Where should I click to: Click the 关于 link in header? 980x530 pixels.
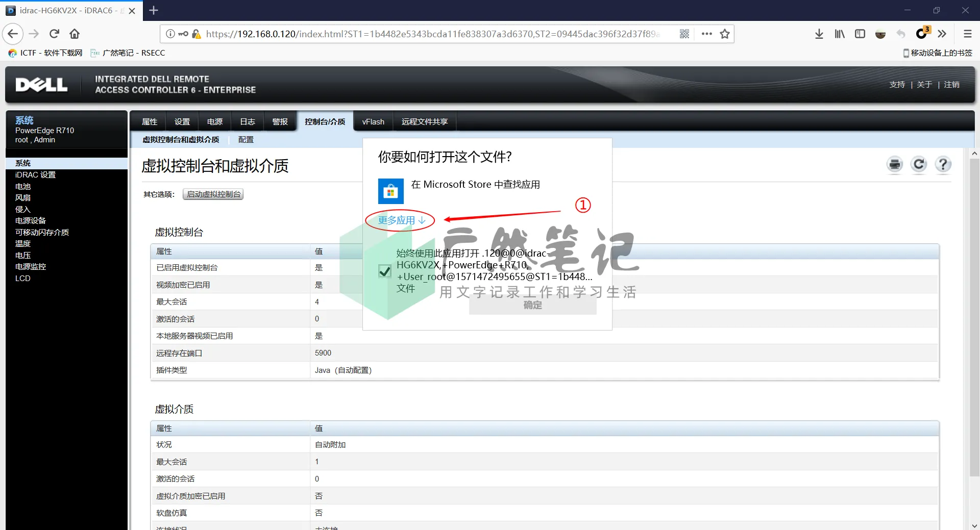[x=924, y=85]
